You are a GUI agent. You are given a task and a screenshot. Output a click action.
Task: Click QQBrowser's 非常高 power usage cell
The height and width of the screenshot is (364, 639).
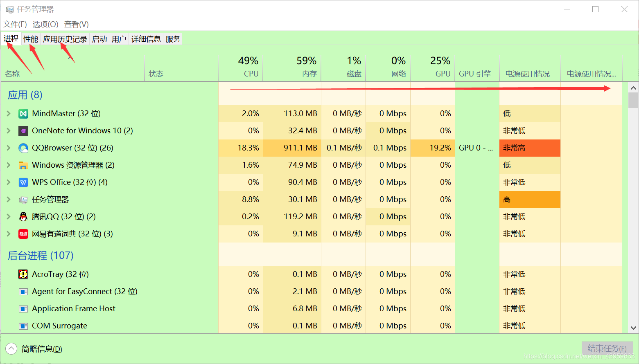[530, 148]
